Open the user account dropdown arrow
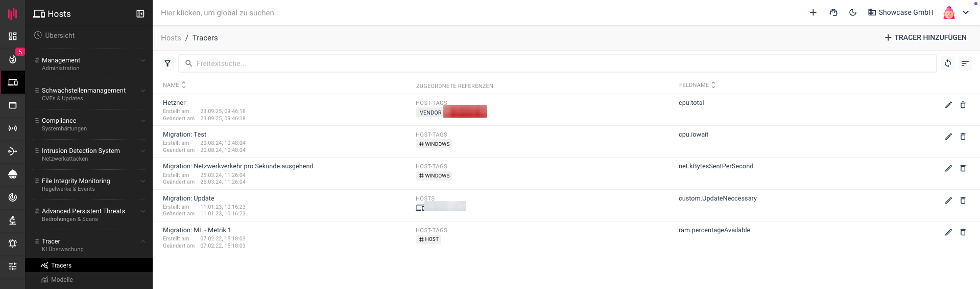The image size is (980, 289). (966, 13)
